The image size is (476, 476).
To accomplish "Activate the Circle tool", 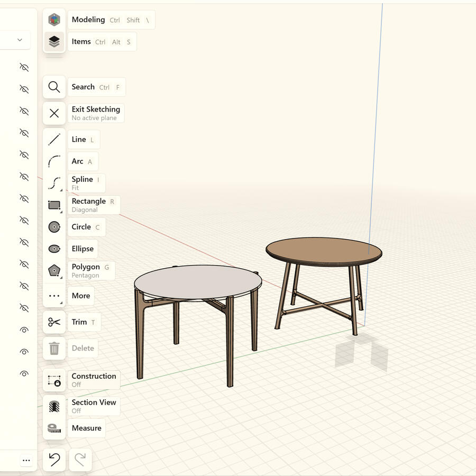I will (x=54, y=227).
